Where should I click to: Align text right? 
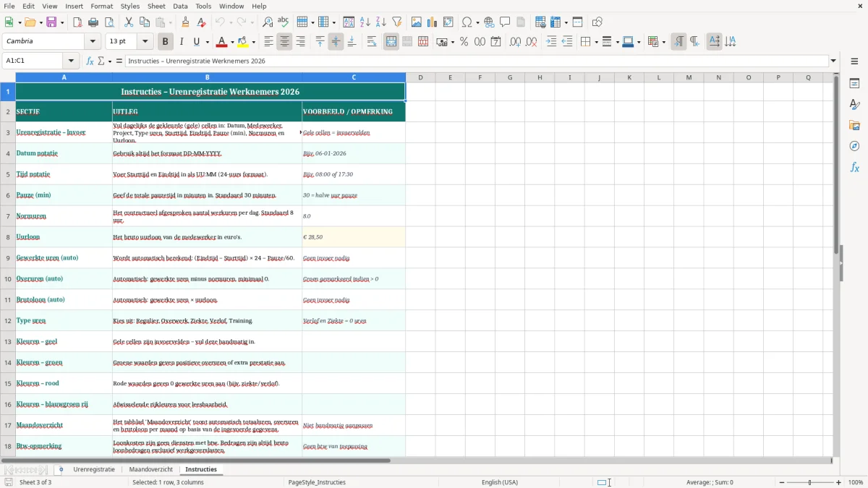click(300, 42)
